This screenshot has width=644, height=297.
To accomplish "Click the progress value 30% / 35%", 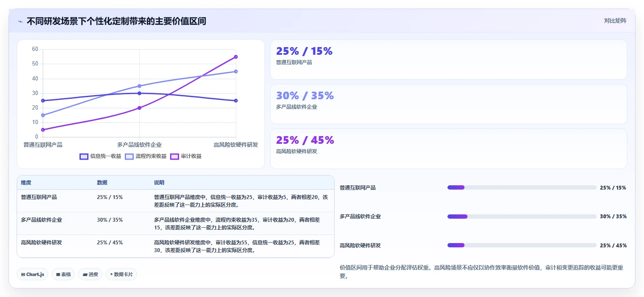I will pyautogui.click(x=613, y=217).
